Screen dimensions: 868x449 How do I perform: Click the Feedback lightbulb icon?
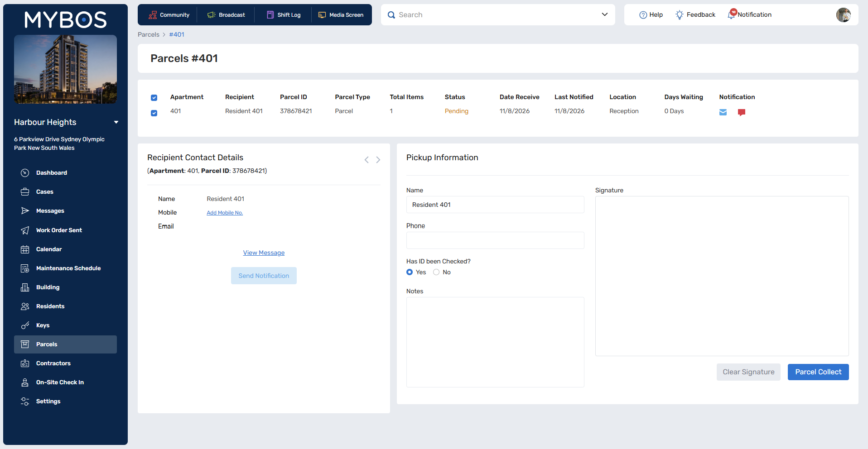click(679, 15)
